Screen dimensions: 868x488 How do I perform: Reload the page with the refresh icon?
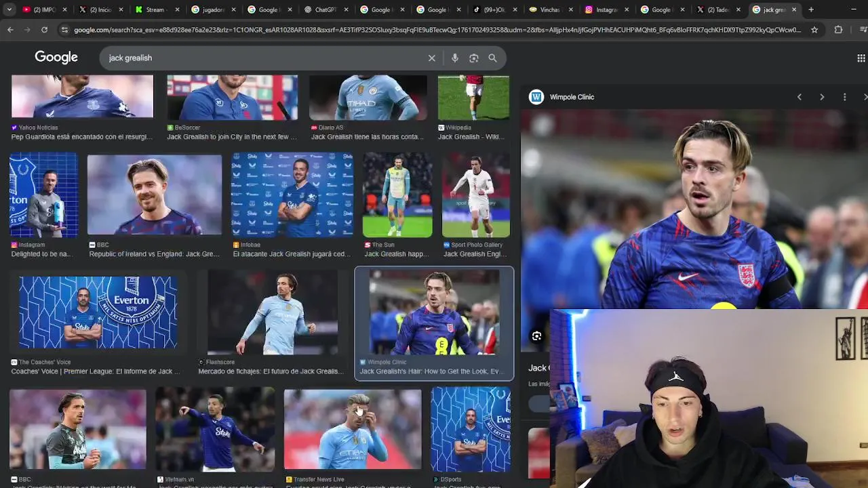click(44, 30)
